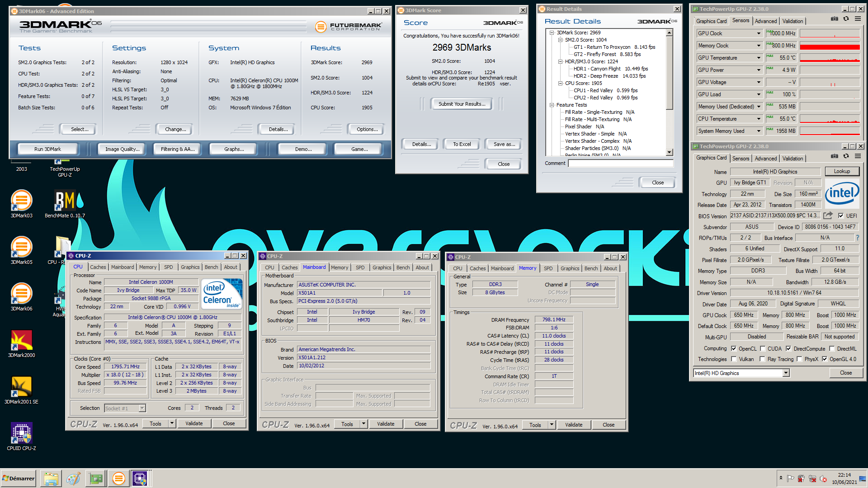Image resolution: width=868 pixels, height=488 pixels.
Task: Open the Bench tab in CPU-Z Processor window
Action: click(211, 267)
